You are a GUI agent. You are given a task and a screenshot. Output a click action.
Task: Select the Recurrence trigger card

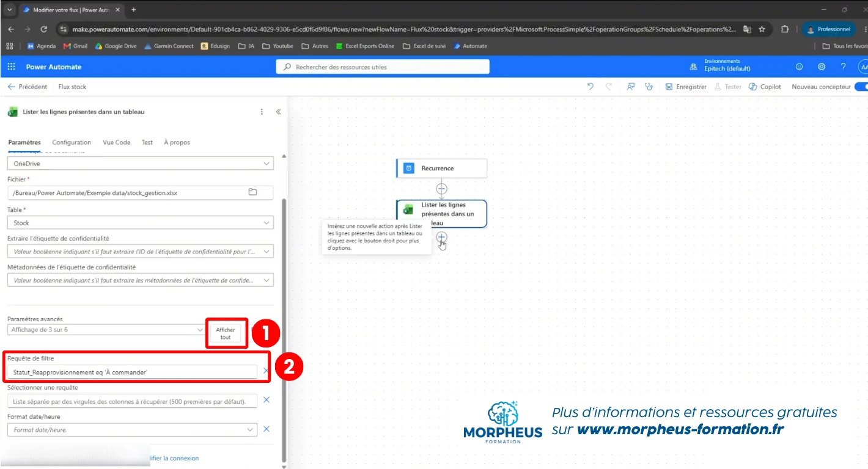click(441, 168)
